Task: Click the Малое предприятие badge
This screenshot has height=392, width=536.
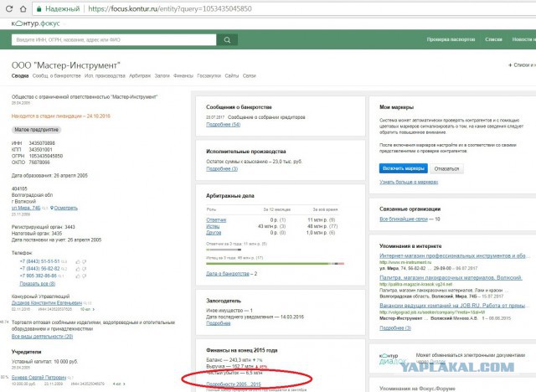Action: pos(36,130)
